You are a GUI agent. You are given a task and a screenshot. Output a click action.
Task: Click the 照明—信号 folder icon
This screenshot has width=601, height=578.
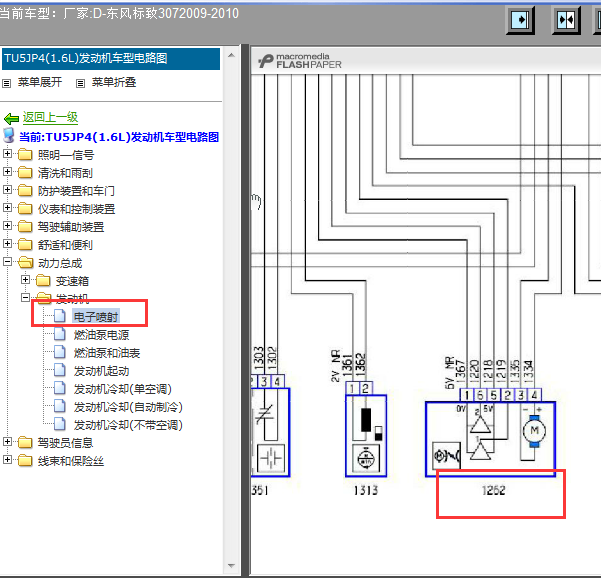(25, 155)
